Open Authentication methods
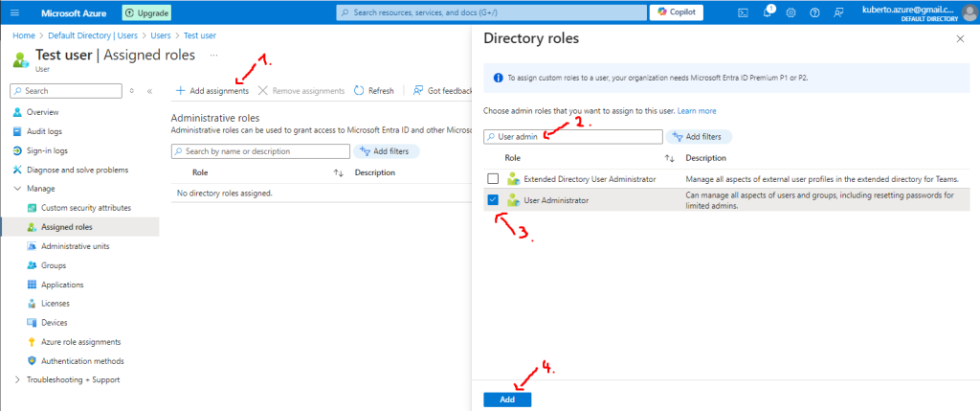The height and width of the screenshot is (411, 980). (82, 361)
